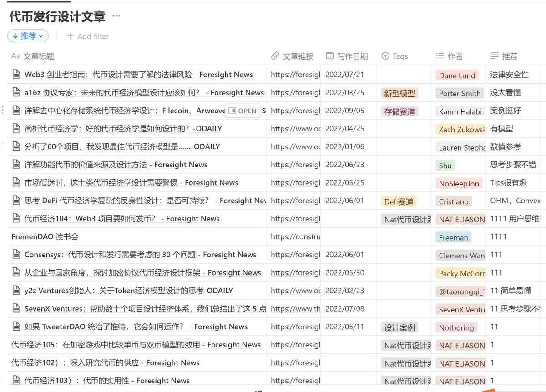Click date cell 2022/07/21
Screen dimensions: 546x392
349,75
